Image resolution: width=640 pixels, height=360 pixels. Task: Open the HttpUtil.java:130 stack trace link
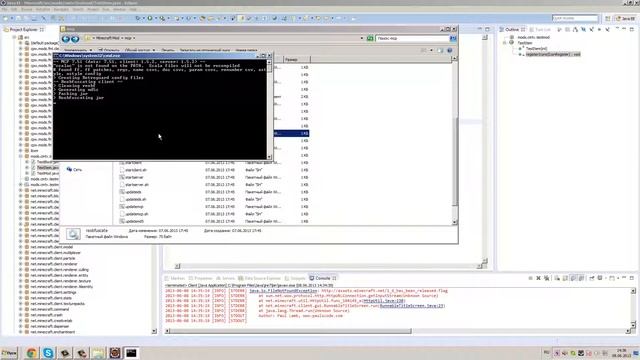coord(383,301)
